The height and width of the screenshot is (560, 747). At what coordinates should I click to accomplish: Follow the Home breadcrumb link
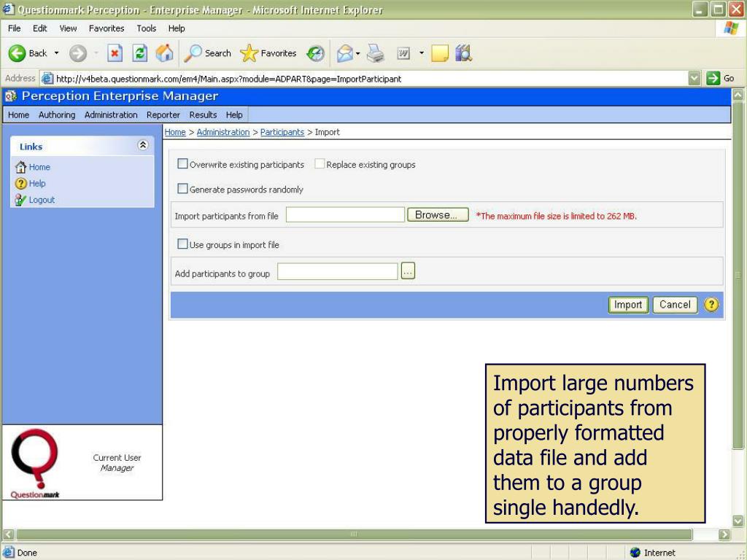(175, 132)
